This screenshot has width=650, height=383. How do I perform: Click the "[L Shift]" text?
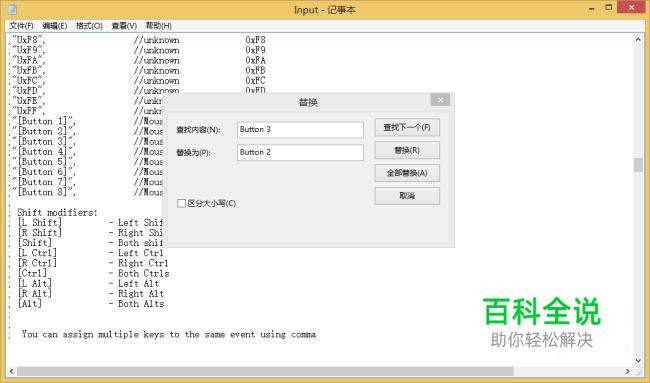click(x=40, y=223)
